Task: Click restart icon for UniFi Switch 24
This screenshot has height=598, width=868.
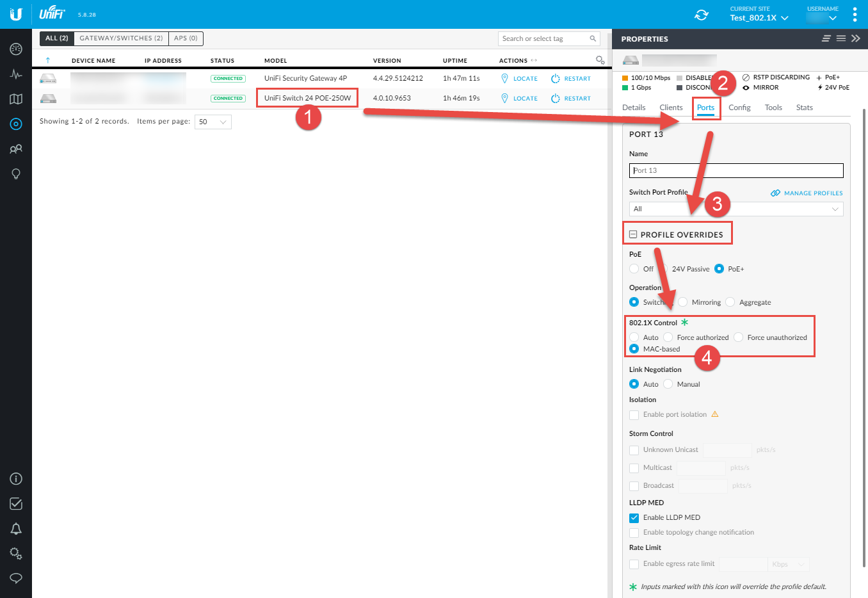Action: [556, 98]
